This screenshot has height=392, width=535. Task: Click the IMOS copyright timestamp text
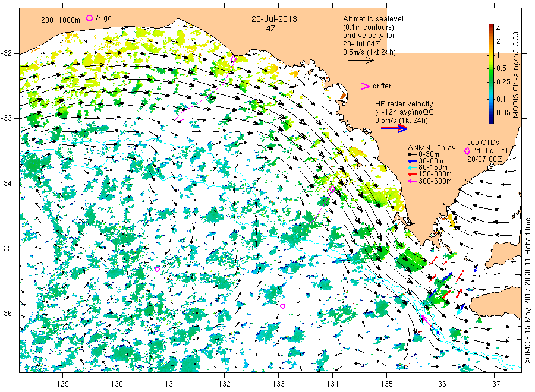(x=527, y=291)
